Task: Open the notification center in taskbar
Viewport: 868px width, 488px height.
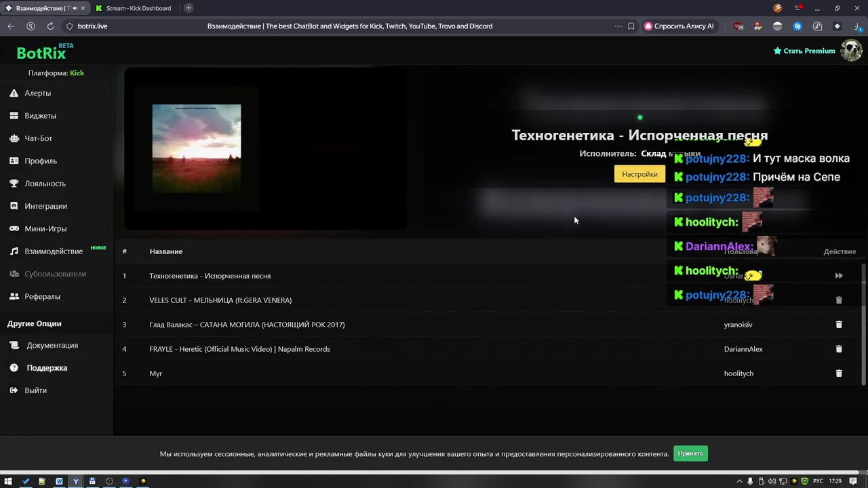Action: [x=853, y=481]
